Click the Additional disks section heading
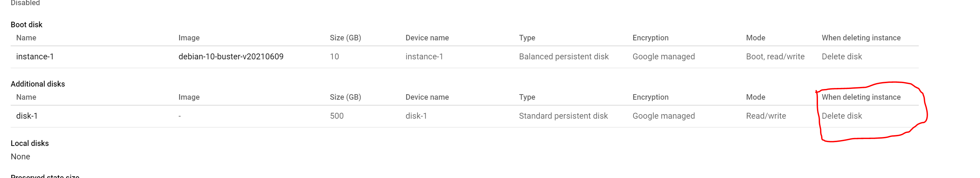 coord(37,84)
